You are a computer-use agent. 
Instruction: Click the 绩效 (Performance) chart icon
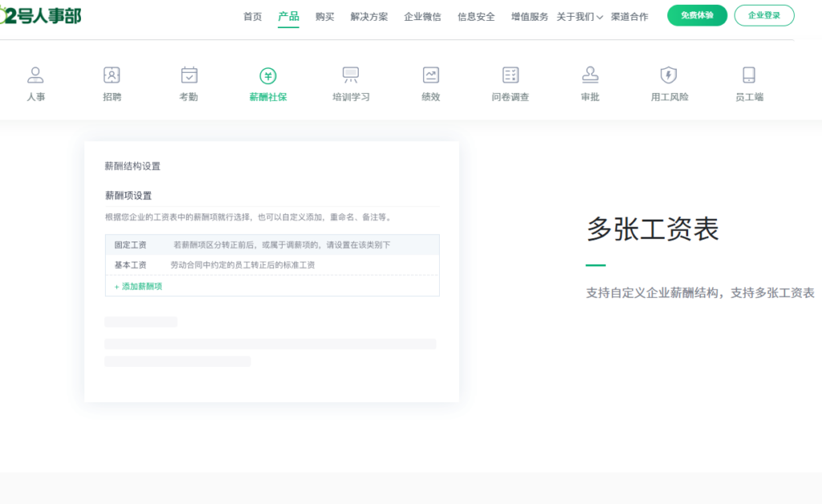pos(430,80)
